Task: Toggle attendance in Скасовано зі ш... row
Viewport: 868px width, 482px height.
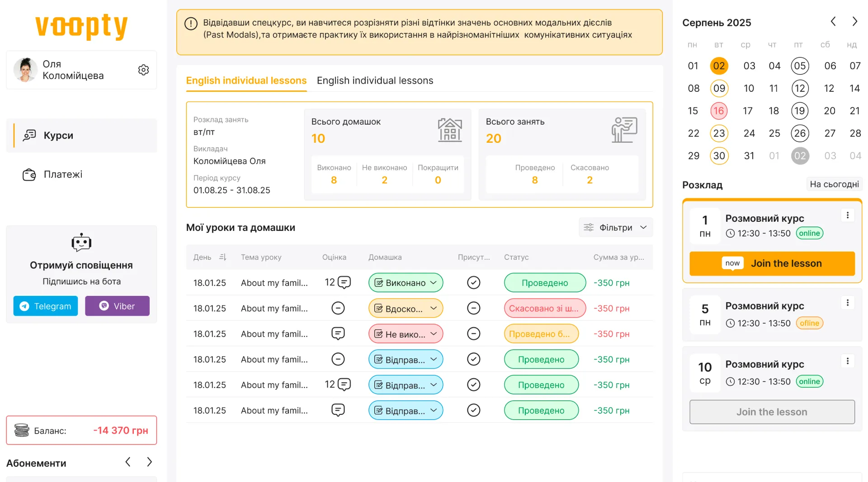Action: click(x=473, y=308)
